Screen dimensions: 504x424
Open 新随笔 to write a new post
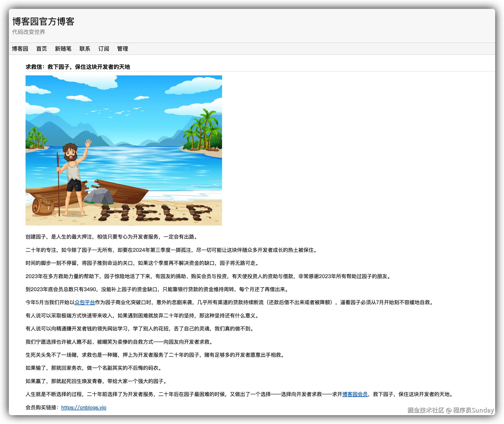[63, 49]
